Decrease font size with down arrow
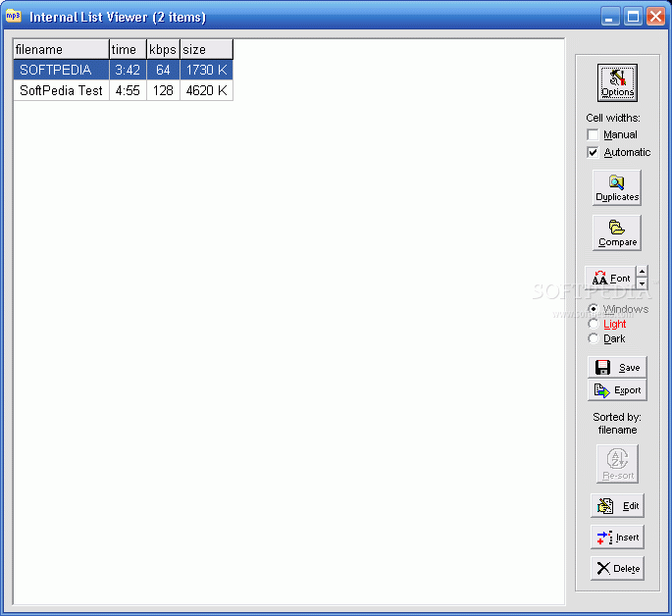The image size is (672, 616). coord(642,283)
